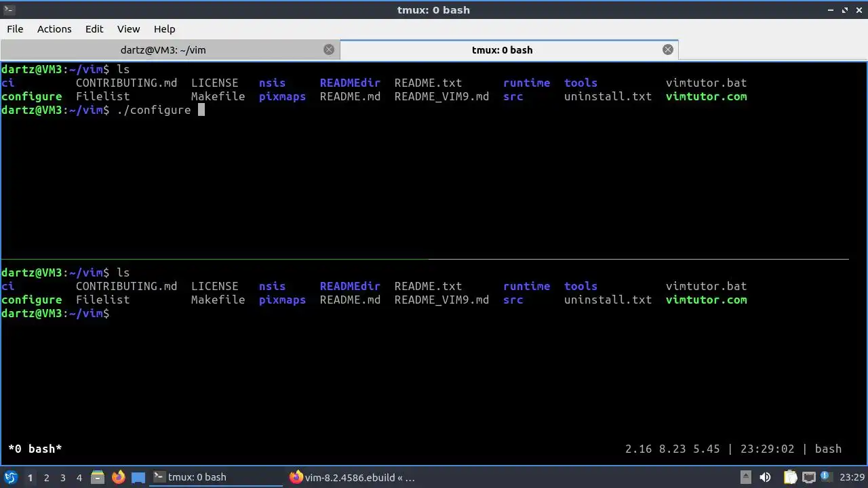
Task: Launch Firefox from the quick launch icon
Action: [x=118, y=477]
